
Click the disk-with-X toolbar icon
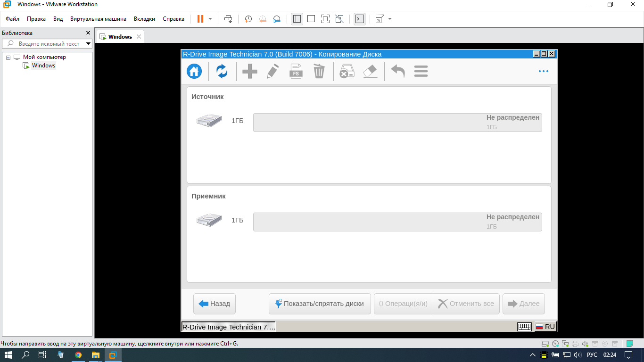[x=347, y=71]
